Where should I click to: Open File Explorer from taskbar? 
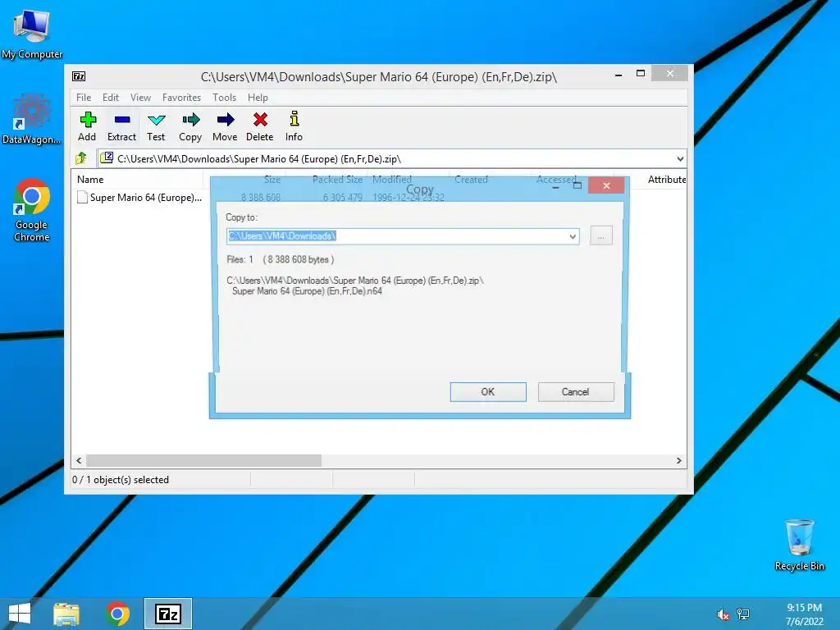click(x=66, y=614)
